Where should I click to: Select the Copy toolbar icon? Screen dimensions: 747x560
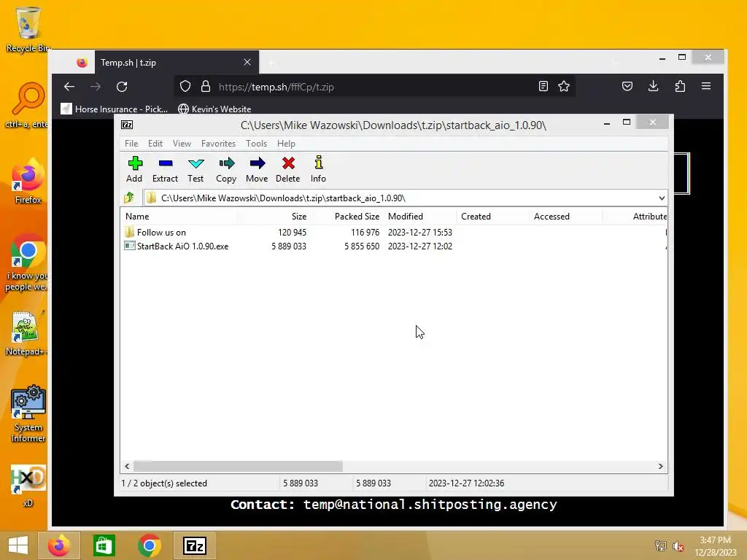[x=226, y=169]
